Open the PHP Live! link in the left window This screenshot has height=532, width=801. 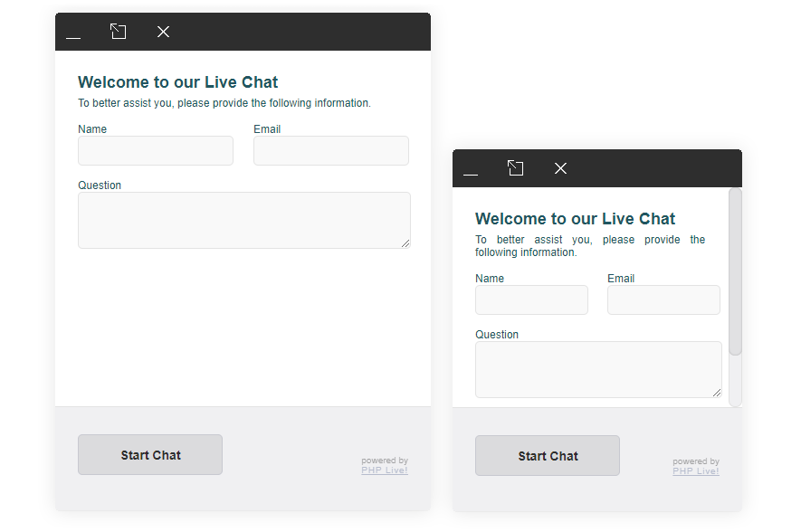coord(384,470)
